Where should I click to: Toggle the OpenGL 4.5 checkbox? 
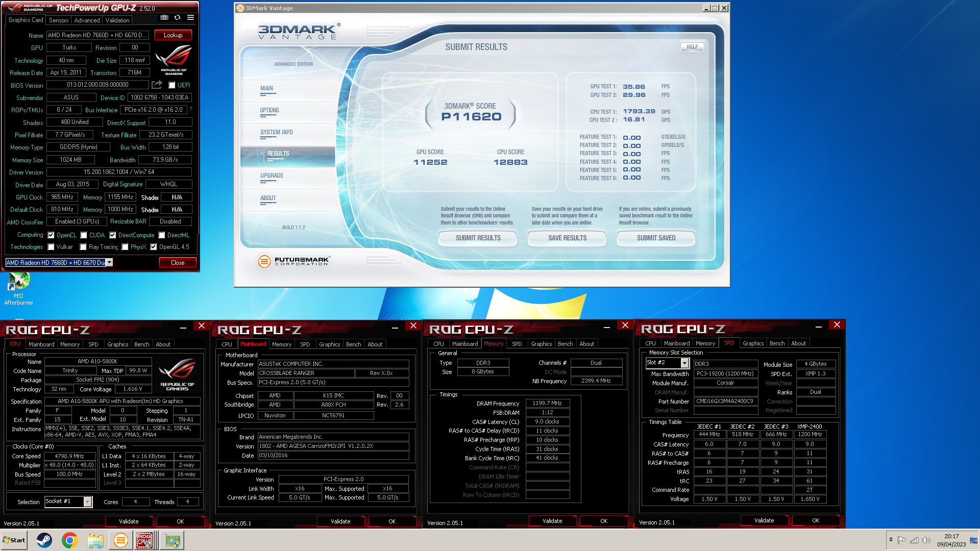coord(154,247)
